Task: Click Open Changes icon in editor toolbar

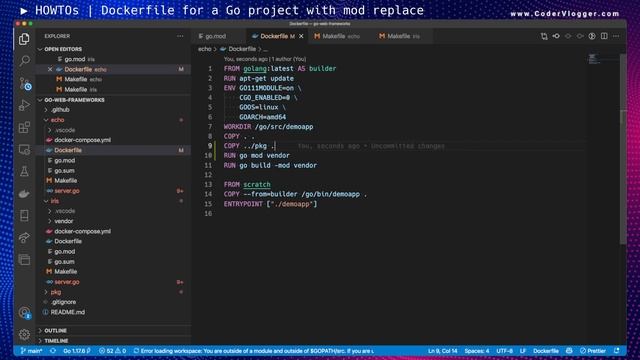Action: coord(544,36)
